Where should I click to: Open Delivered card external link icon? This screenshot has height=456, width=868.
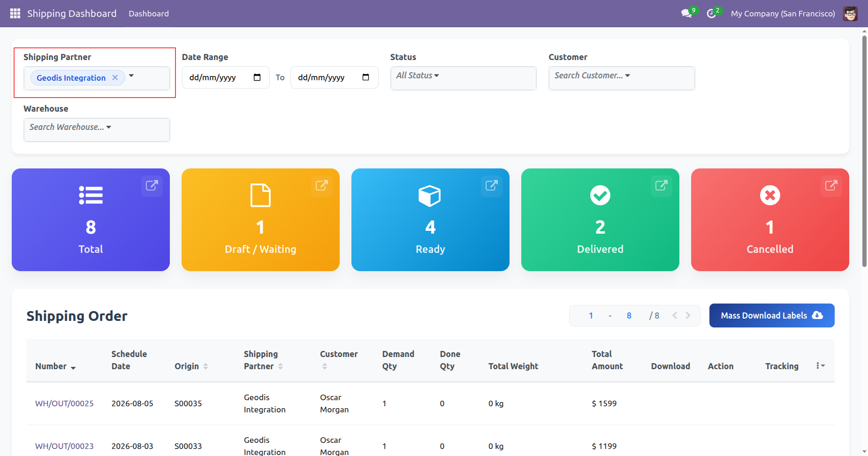[x=661, y=185]
